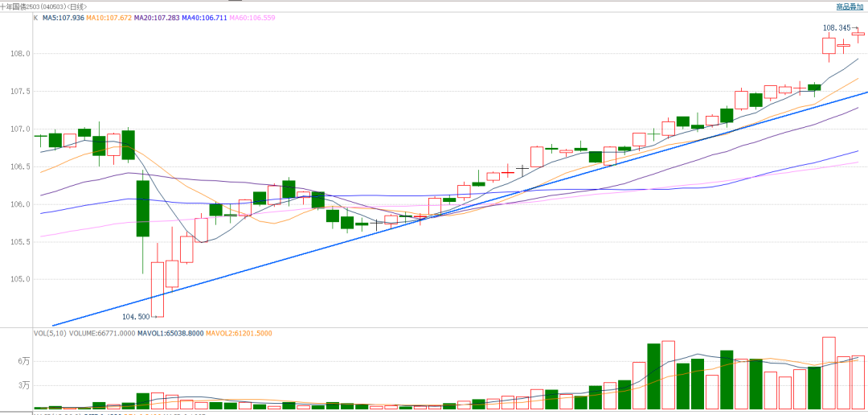Click the 105.0 price axis label
868x415 pixels.
point(20,280)
